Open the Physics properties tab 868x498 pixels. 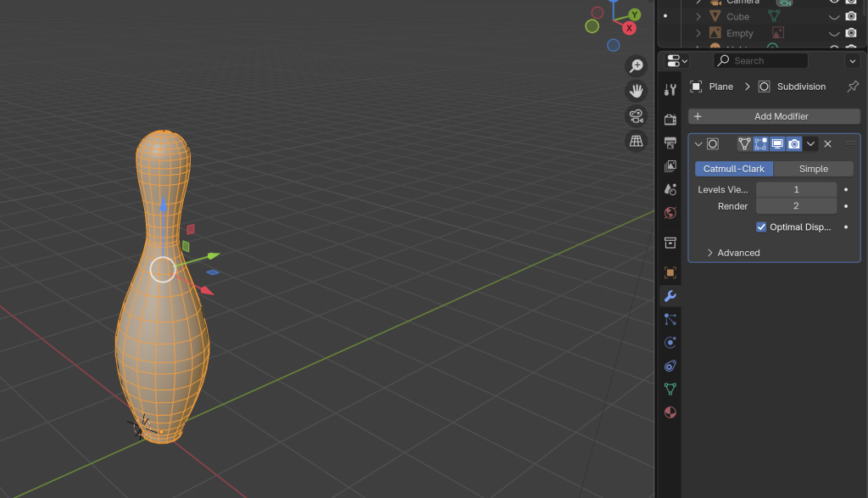tap(670, 343)
